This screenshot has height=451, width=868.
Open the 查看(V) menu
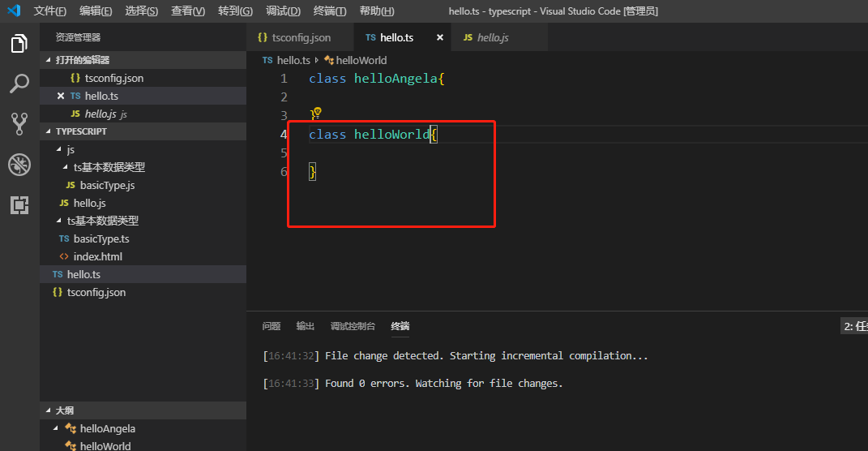click(x=188, y=11)
